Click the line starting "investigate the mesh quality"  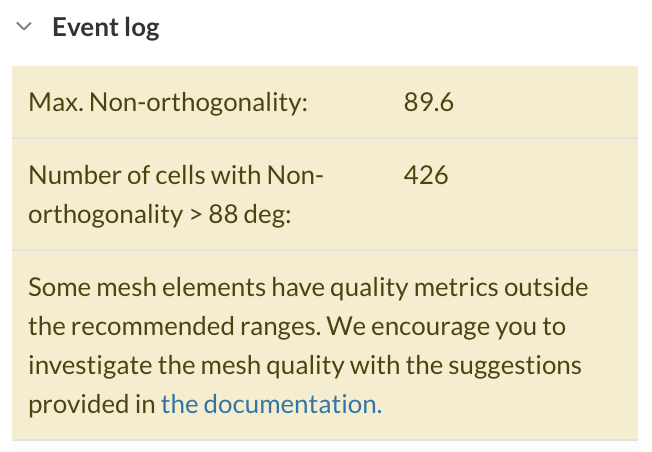pos(305,366)
